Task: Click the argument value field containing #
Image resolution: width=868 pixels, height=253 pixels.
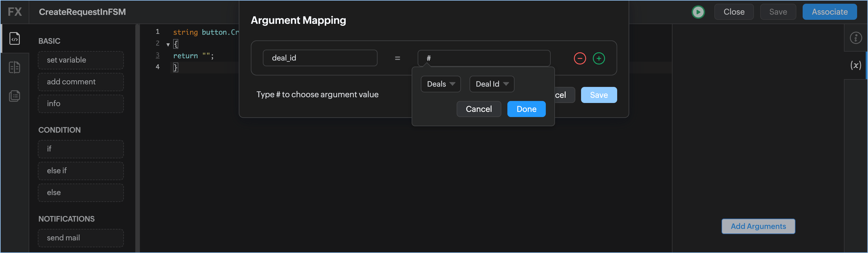Action: click(484, 58)
